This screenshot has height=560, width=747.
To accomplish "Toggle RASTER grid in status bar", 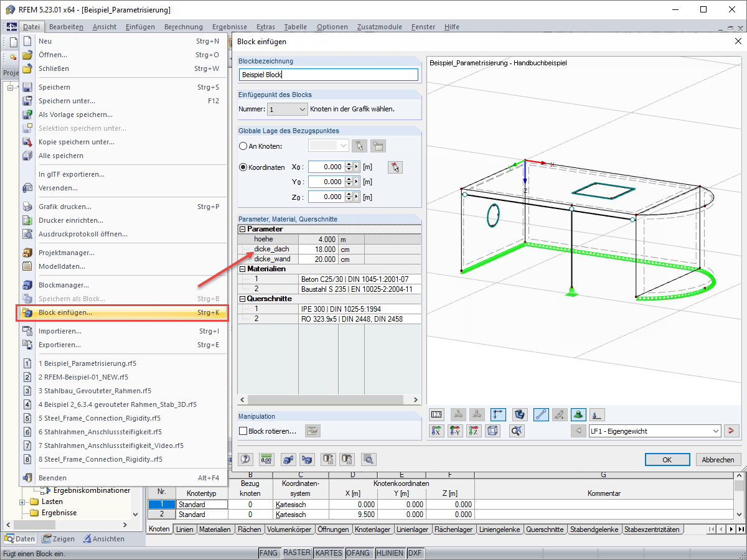I will pyautogui.click(x=296, y=553).
